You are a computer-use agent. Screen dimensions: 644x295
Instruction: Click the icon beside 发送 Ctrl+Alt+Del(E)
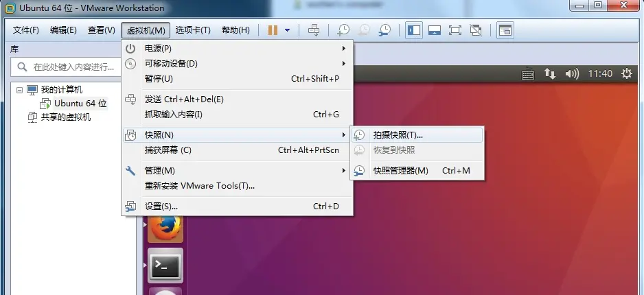tap(130, 99)
